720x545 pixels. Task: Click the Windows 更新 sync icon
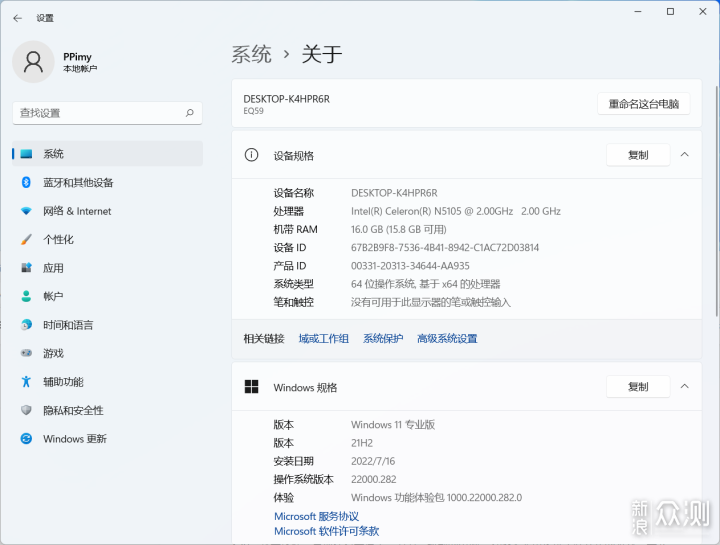point(26,438)
